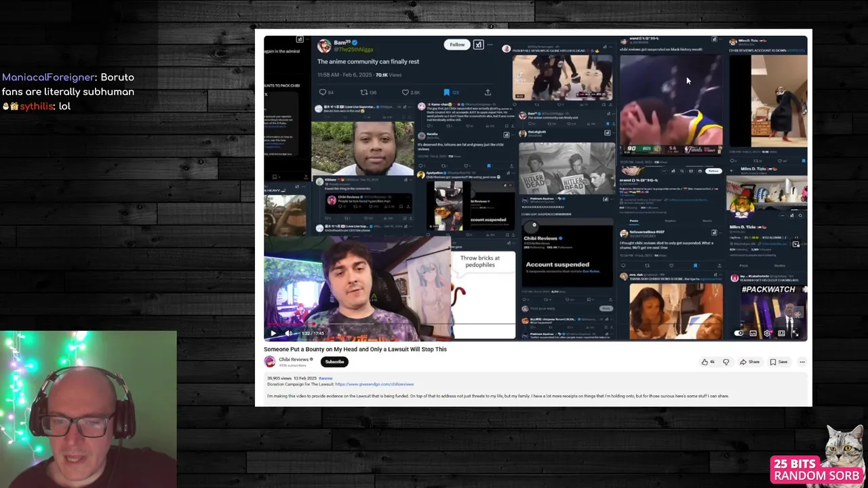Open the player settings gear
Screen dimensions: 868x488
tap(767, 333)
